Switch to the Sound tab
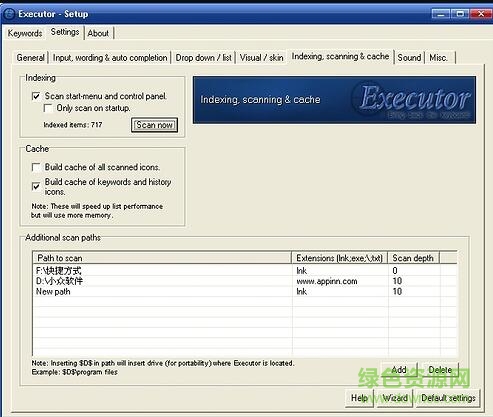This screenshot has height=417, width=493. click(409, 58)
